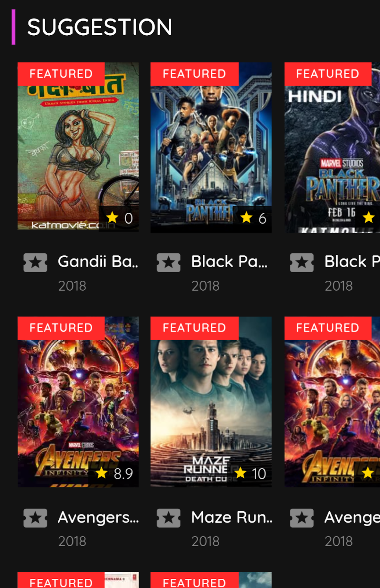Screen dimensions: 380x588
Task: Select the favorite ticket icon beside Black Panther
Action: [x=169, y=262]
